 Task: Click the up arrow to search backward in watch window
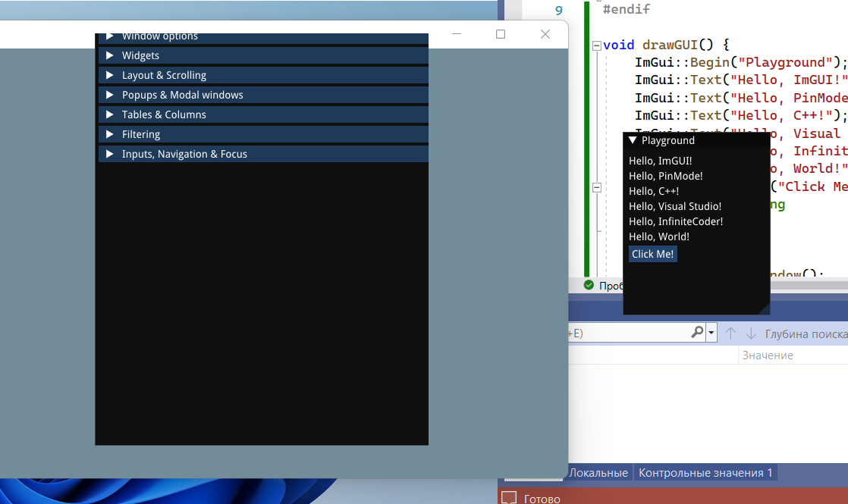[730, 332]
